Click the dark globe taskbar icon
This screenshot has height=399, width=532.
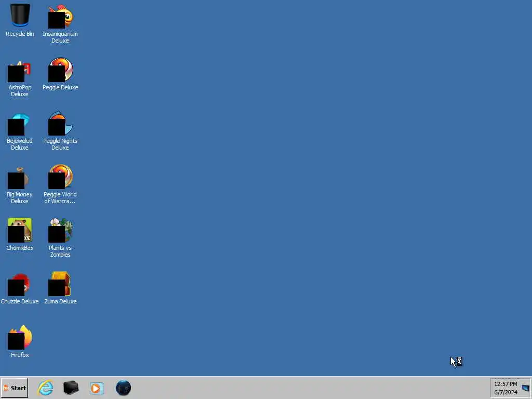123,388
